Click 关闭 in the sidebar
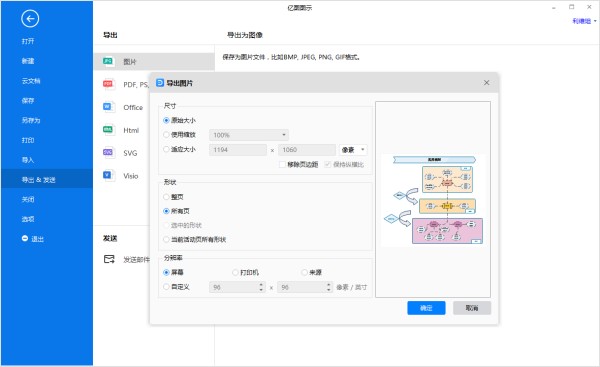 28,199
